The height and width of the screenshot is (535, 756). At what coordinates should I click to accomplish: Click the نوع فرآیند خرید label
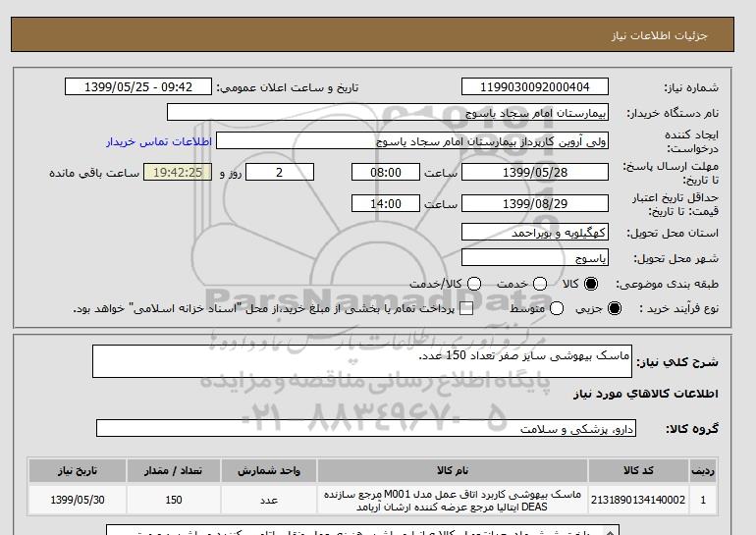678,308
